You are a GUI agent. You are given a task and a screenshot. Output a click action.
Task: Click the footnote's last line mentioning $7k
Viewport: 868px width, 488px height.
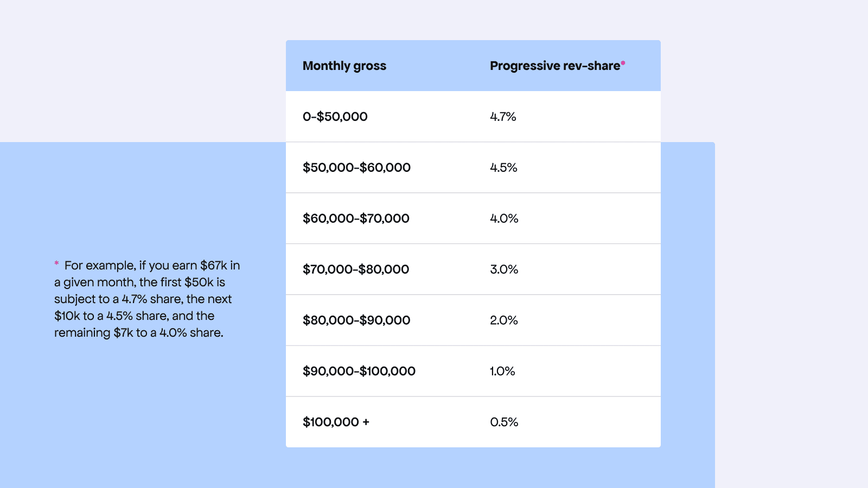tap(138, 333)
